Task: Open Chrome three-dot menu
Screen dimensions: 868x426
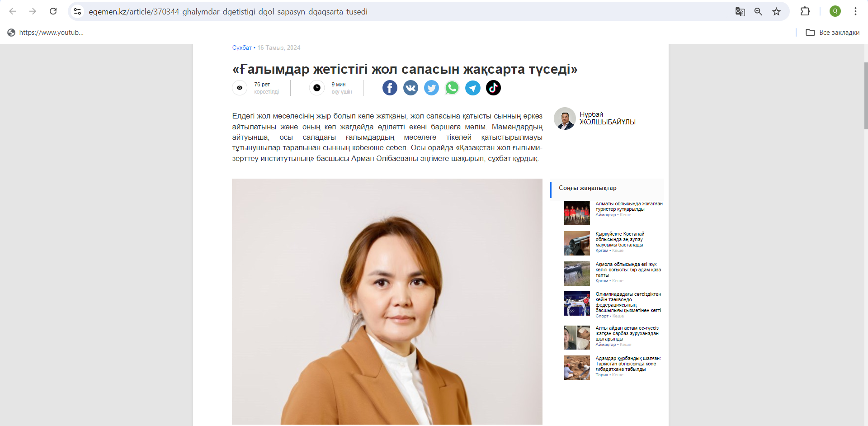Action: [x=855, y=11]
